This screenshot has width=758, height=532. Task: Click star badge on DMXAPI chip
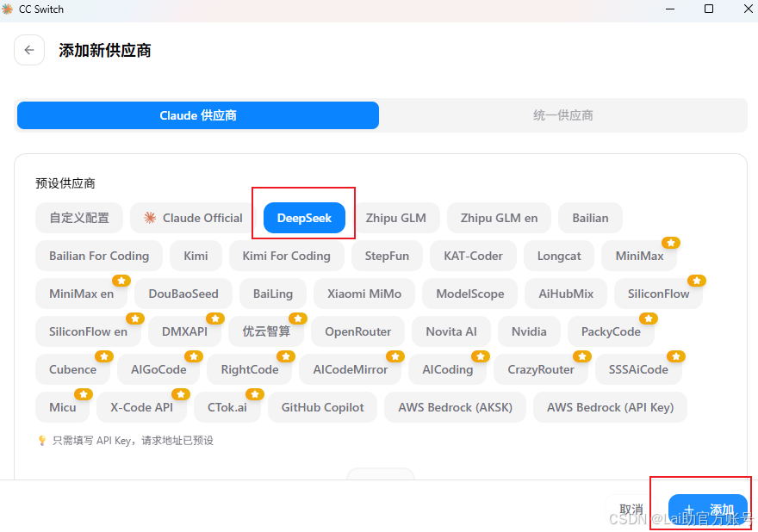click(215, 319)
